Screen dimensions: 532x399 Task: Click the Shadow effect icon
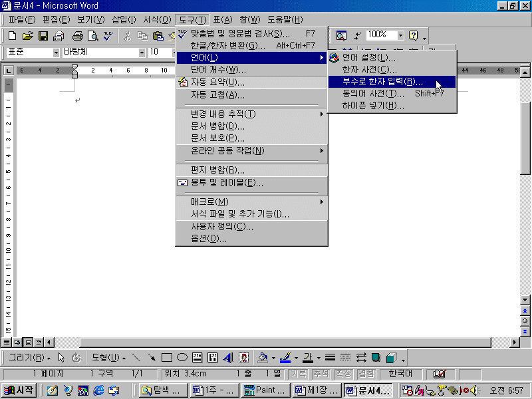click(376, 358)
